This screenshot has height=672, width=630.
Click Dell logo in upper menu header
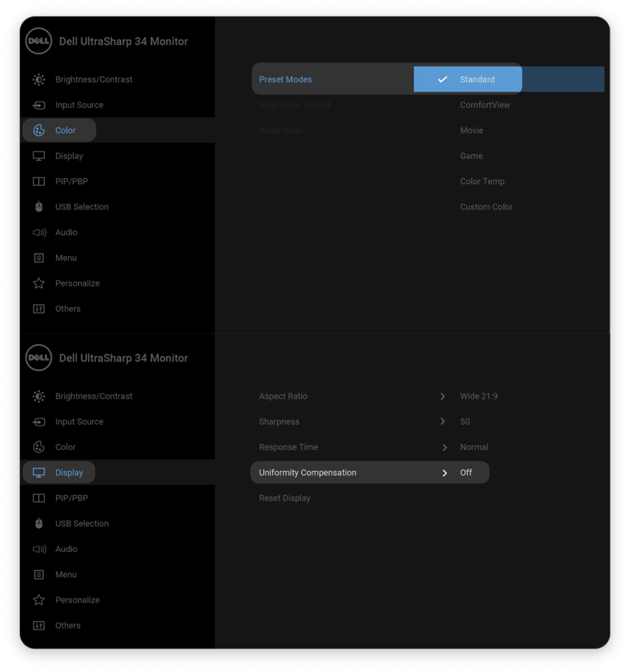[39, 41]
